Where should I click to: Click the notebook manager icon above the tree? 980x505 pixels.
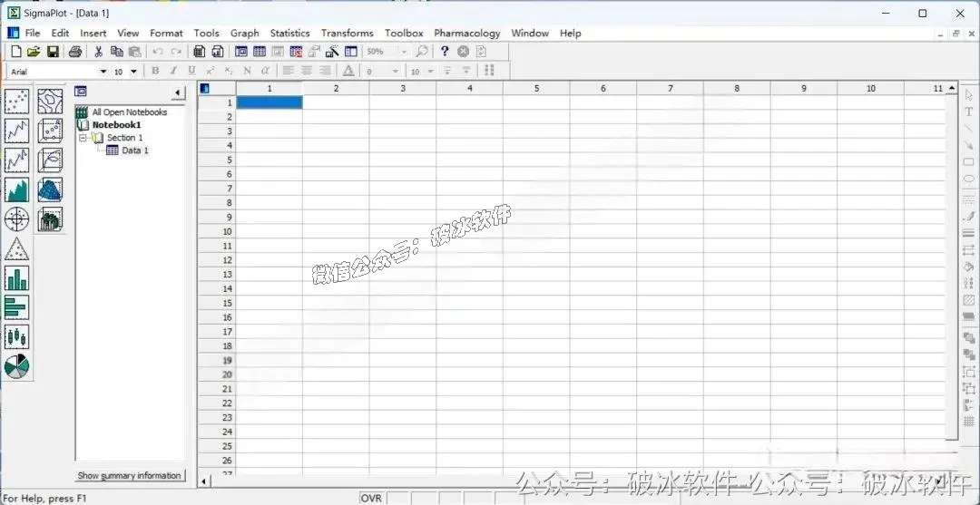point(81,92)
